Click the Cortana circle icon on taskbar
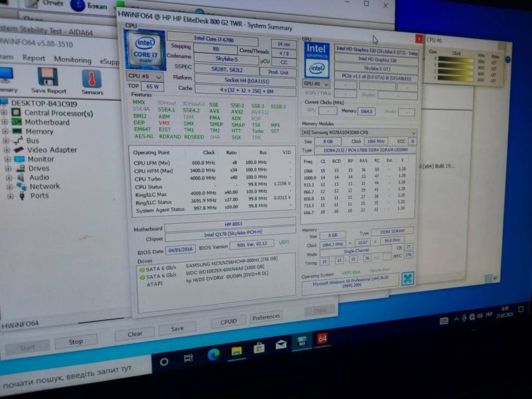The image size is (532, 399). pos(164,362)
